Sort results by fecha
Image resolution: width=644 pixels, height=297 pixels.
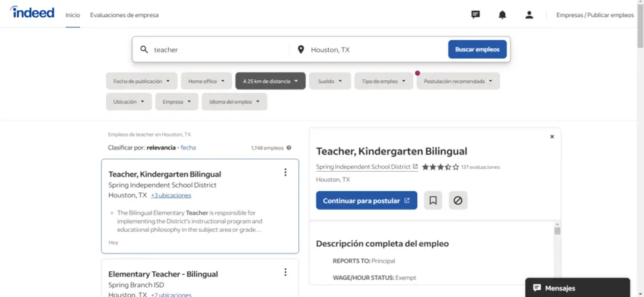[188, 147]
